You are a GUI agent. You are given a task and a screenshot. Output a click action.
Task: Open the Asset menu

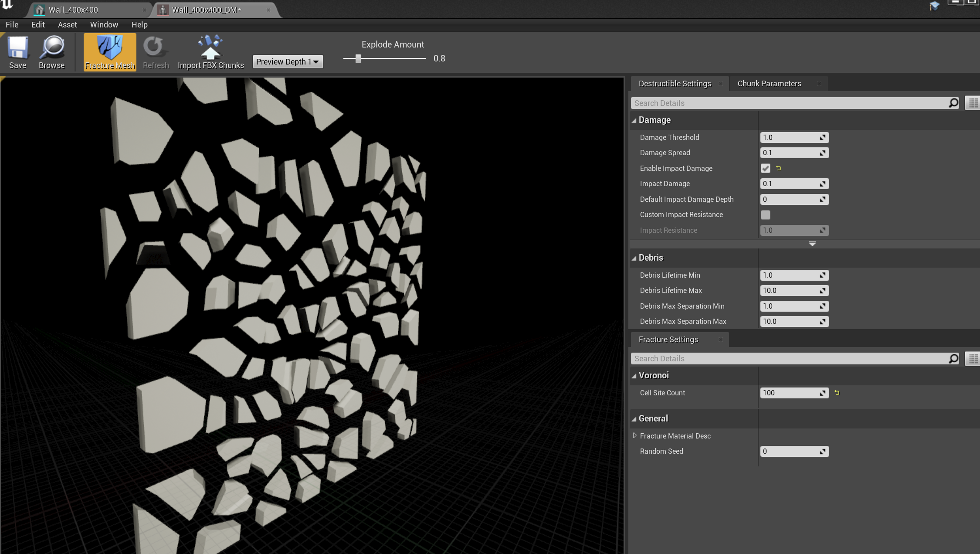[67, 25]
